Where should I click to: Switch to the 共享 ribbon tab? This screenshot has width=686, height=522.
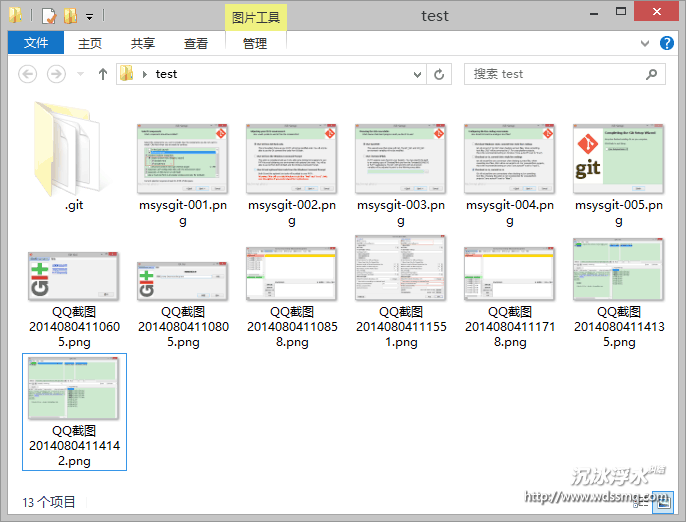pos(143,43)
